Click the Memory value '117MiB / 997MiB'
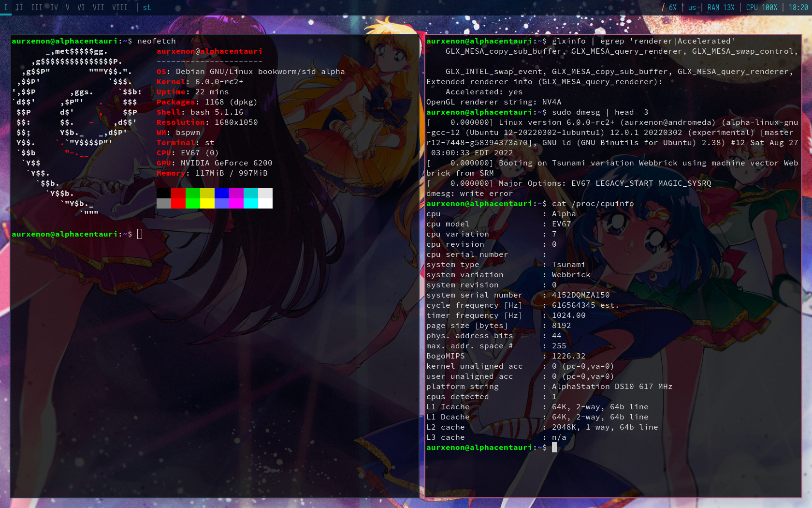Screen dimensions: 812x508 232,173
